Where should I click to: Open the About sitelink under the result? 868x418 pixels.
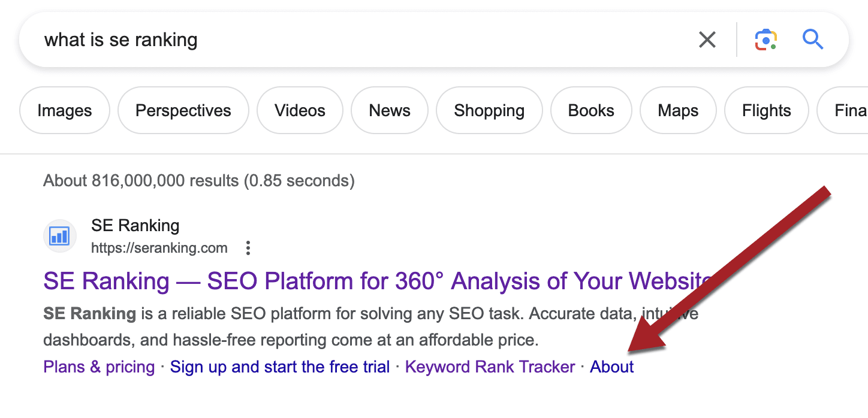(611, 366)
